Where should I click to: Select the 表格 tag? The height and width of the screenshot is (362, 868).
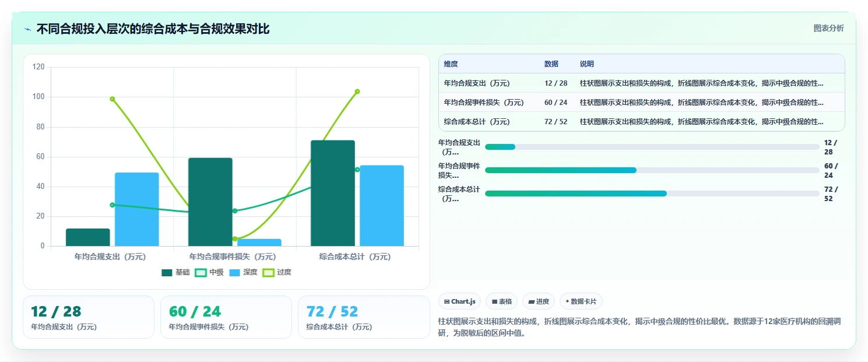click(x=501, y=301)
